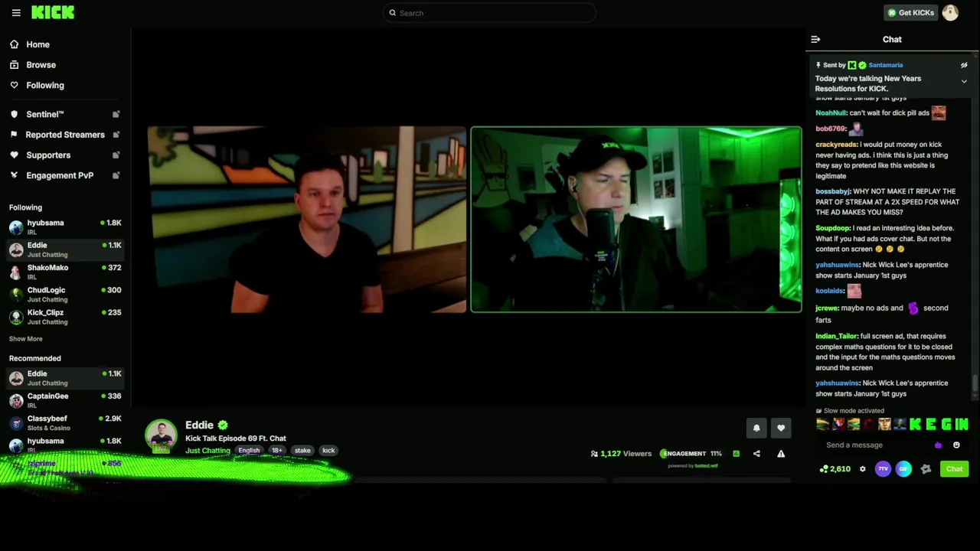The width and height of the screenshot is (980, 551).
Task: Open Sentinel external link icon
Action: (x=116, y=114)
